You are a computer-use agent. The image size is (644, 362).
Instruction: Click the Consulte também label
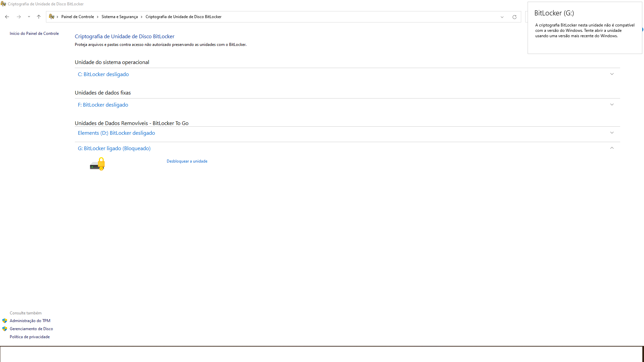pos(25,313)
